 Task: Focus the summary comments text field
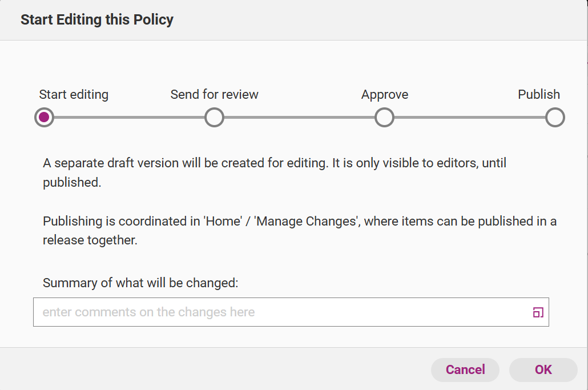pyautogui.click(x=280, y=312)
